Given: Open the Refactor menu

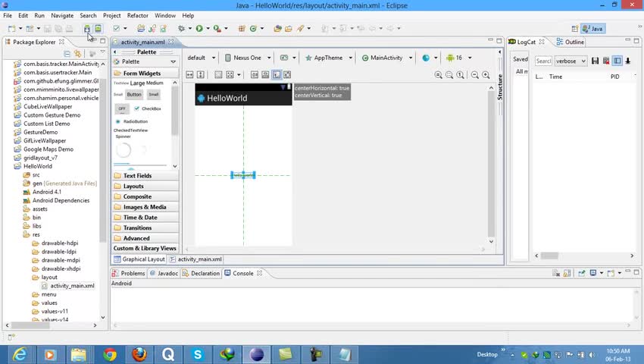Looking at the screenshot, I should [x=138, y=15].
